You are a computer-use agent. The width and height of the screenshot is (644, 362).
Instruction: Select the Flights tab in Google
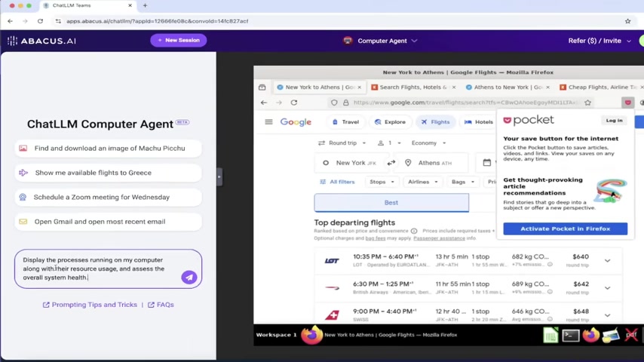click(435, 122)
